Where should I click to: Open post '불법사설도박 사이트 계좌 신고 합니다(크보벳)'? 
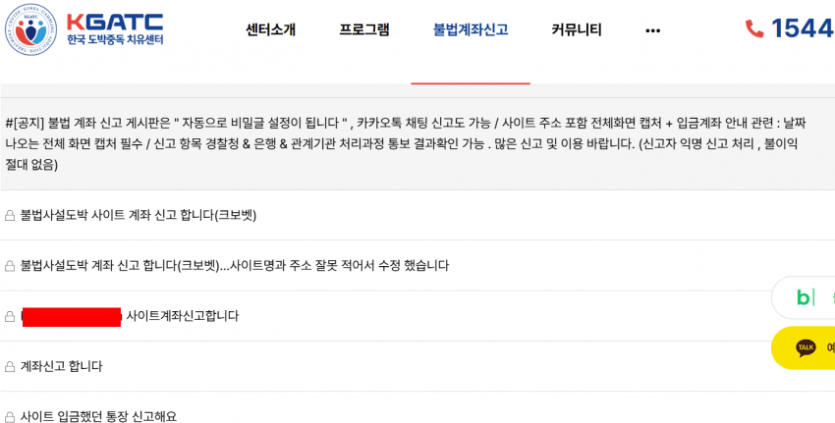point(138,215)
